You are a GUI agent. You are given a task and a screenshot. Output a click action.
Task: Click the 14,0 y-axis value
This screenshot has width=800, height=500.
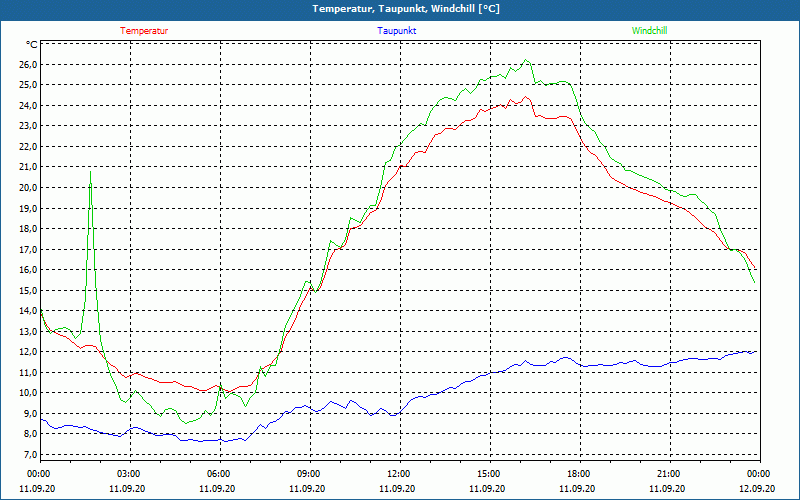point(29,311)
